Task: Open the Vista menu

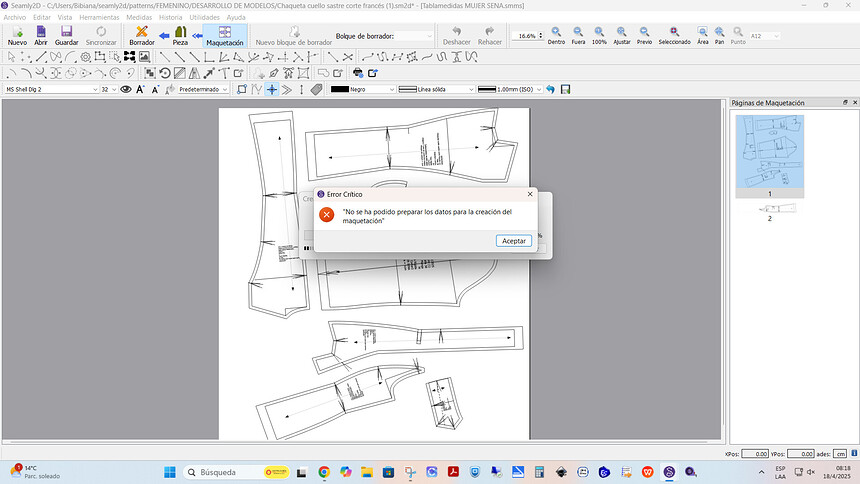Action: [x=65, y=18]
